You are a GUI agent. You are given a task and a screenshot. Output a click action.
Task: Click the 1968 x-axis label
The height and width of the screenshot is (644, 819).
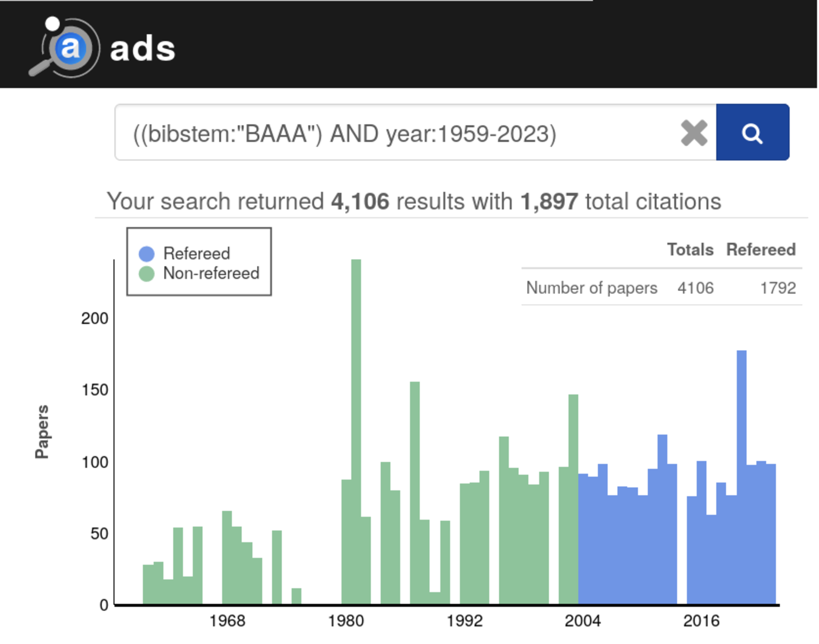(227, 621)
